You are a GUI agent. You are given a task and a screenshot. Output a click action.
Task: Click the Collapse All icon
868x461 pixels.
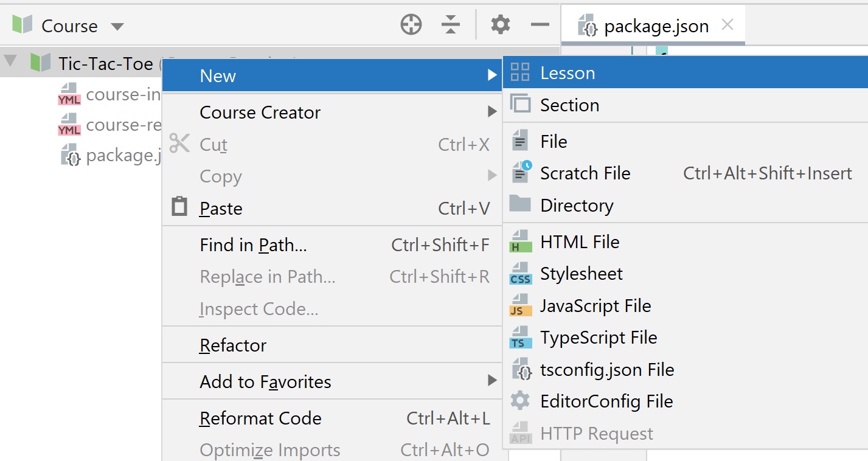(451, 25)
